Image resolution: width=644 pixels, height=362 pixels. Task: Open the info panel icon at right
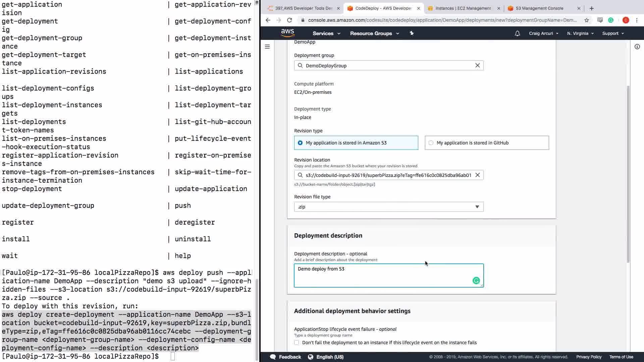point(637,47)
